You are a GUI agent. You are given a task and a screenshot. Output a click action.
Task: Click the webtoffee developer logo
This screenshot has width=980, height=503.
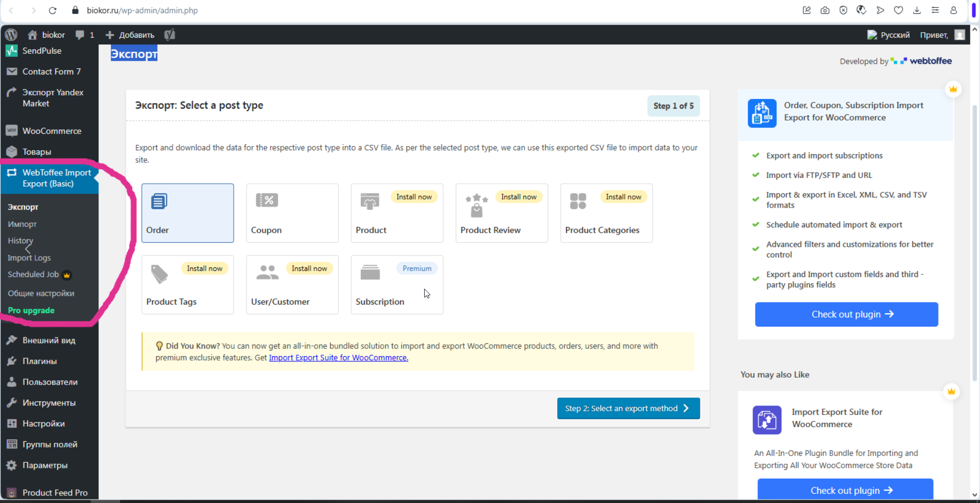click(x=921, y=61)
